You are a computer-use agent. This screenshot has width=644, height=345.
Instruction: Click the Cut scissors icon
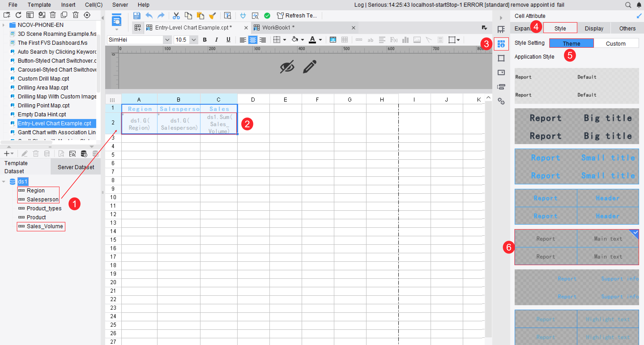[x=176, y=15]
